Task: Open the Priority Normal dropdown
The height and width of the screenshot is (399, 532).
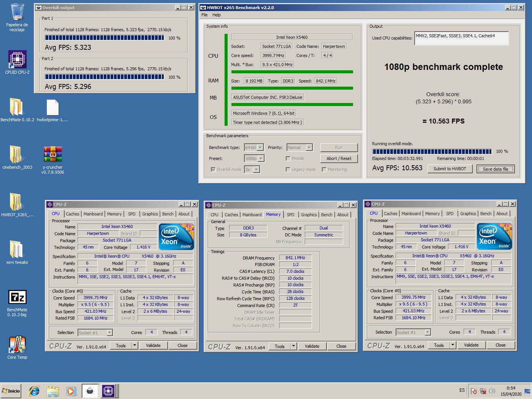Action: 300,147
